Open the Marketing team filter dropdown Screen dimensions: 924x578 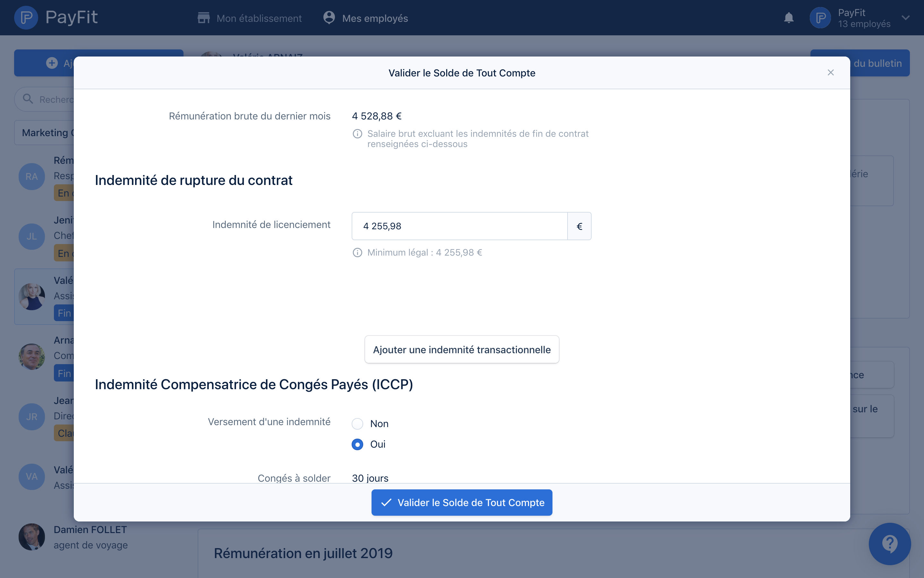44,133
